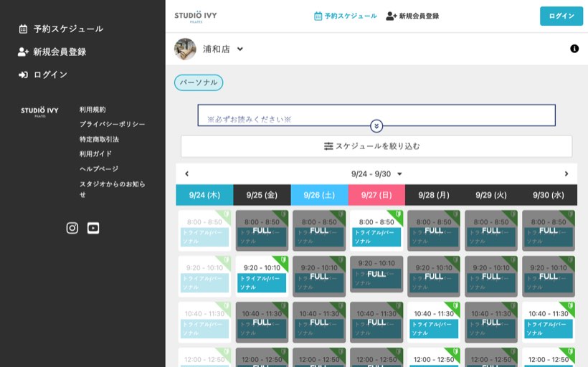588x367 pixels.
Task: Select the 9/30 (水) day tab
Action: coord(549,195)
